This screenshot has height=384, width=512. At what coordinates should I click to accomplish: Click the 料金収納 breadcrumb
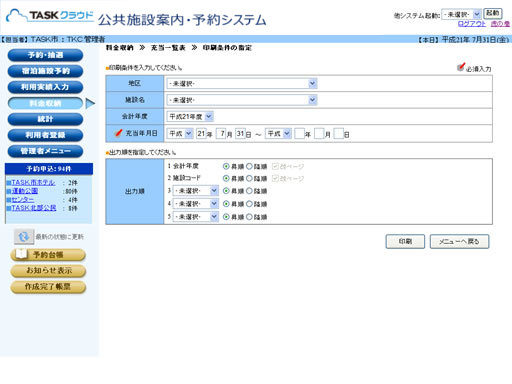120,48
